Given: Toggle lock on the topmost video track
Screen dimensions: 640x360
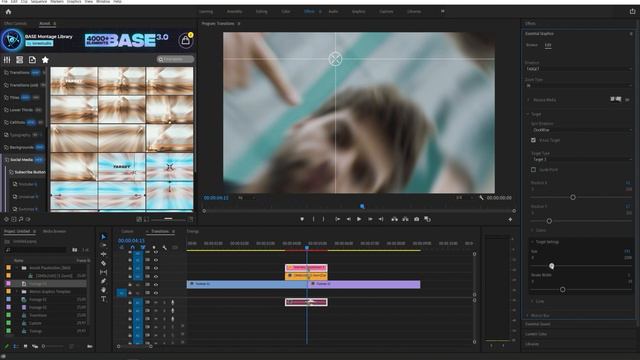Looking at the screenshot, I should point(130,252).
